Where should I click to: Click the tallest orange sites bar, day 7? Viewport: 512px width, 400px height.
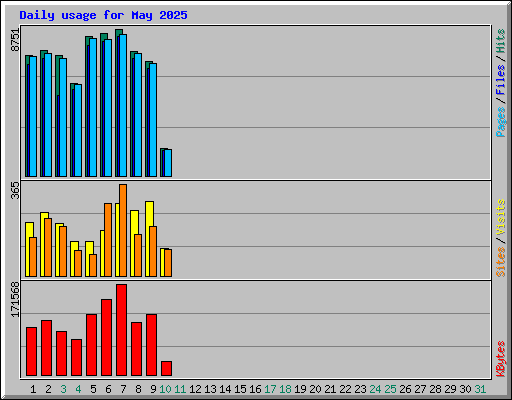point(123,230)
